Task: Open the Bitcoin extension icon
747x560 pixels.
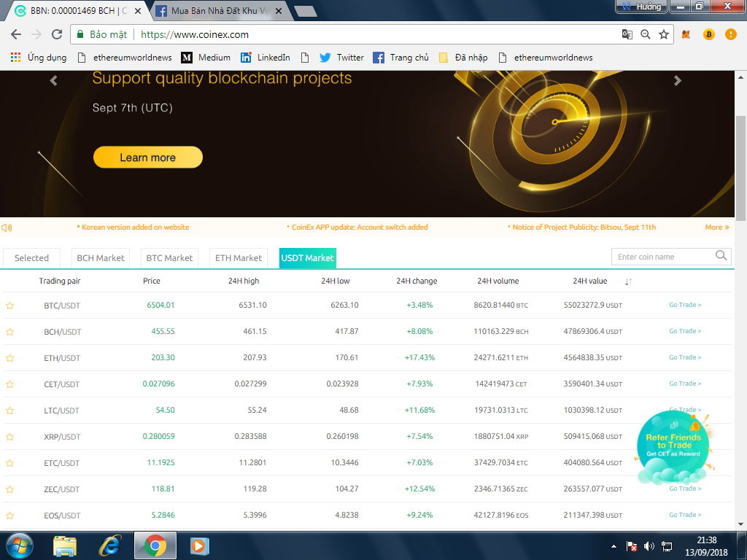Action: click(x=708, y=34)
